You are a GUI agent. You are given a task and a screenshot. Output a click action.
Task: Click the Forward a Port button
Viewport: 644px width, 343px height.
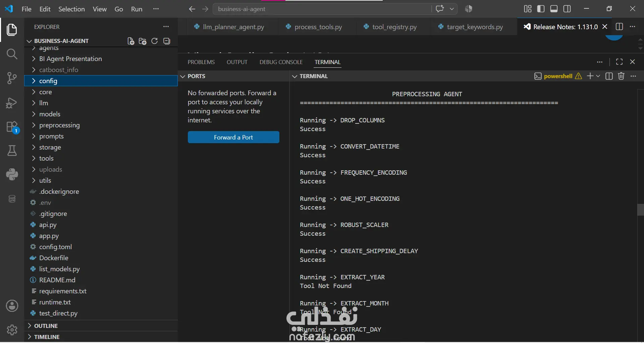click(233, 137)
